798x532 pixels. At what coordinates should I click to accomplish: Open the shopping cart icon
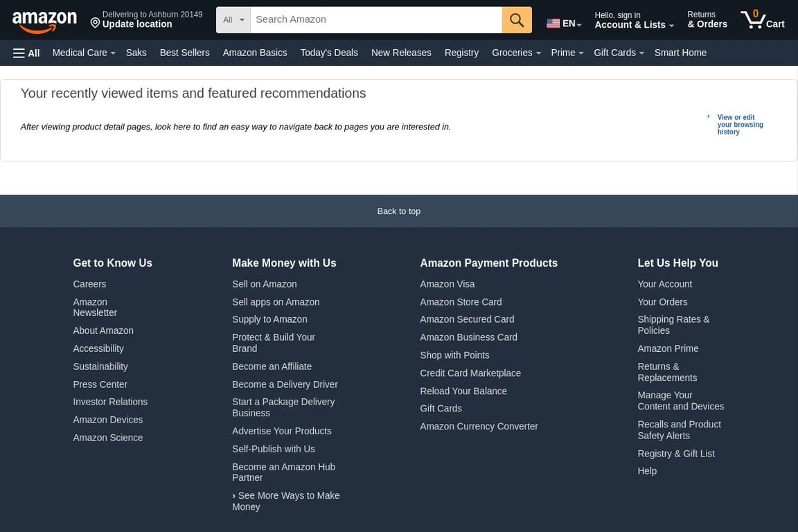click(763, 20)
